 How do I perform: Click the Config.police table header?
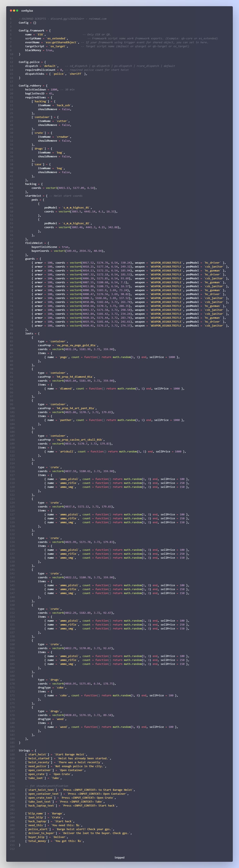(32, 62)
